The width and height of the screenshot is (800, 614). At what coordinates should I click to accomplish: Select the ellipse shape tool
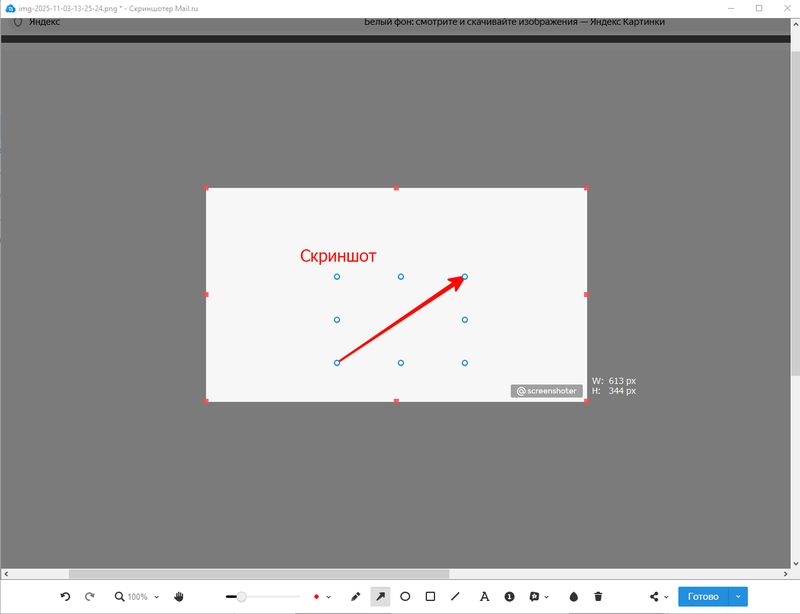[x=405, y=597]
